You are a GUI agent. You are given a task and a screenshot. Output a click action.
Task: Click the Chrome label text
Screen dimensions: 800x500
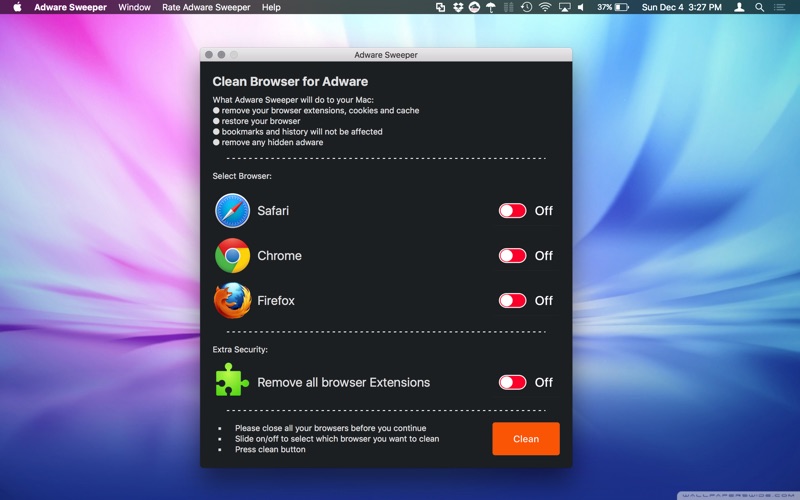[279, 256]
